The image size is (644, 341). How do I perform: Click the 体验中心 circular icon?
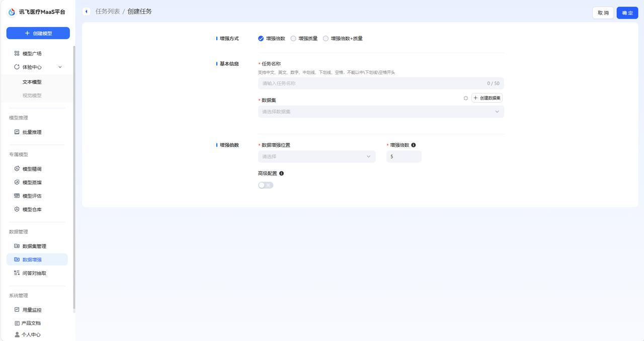coord(17,67)
